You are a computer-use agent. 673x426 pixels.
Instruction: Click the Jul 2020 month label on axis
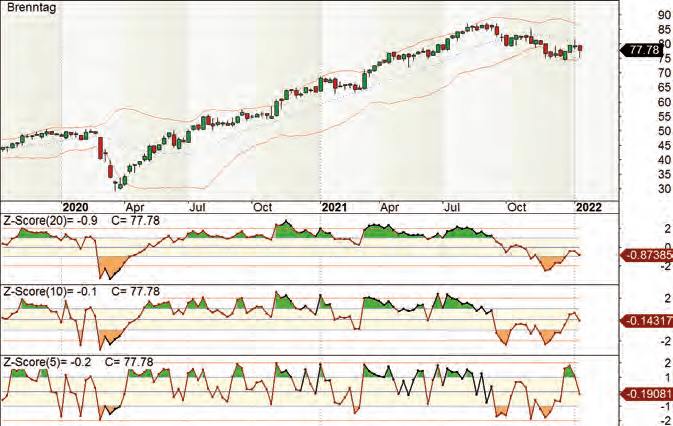pos(197,208)
